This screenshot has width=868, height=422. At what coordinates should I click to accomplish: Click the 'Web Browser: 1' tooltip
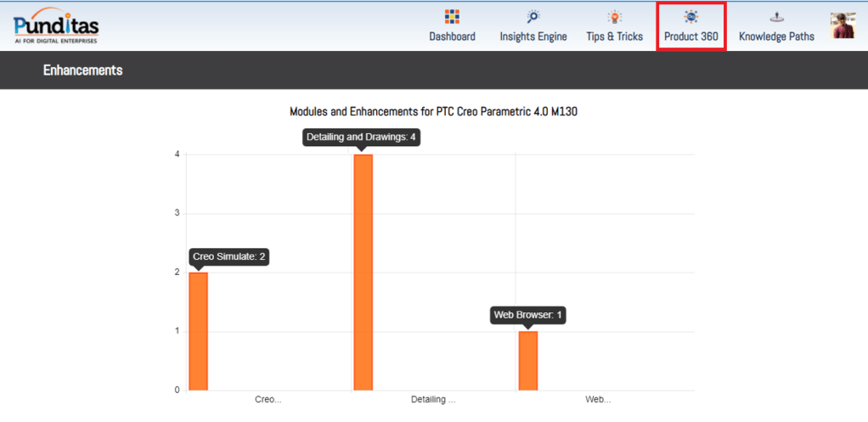click(x=528, y=315)
